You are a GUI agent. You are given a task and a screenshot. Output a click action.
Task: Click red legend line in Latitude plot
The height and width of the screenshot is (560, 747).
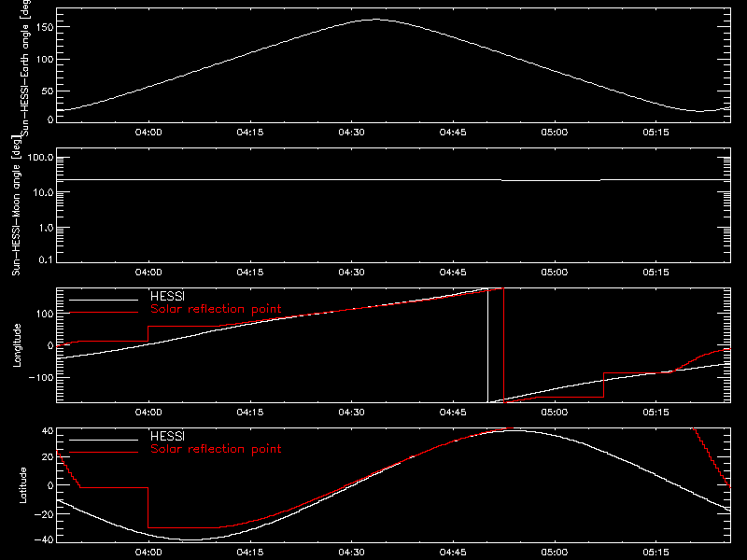[104, 453]
